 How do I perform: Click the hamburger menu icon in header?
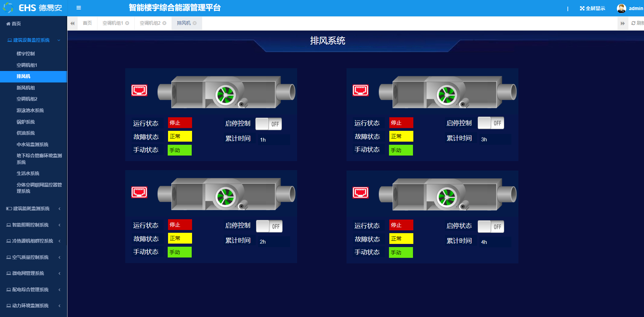[x=79, y=8]
